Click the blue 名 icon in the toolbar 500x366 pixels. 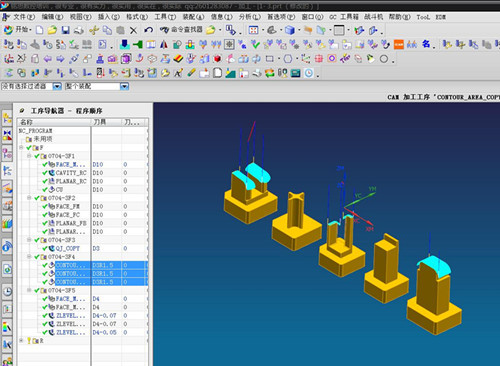point(426,44)
